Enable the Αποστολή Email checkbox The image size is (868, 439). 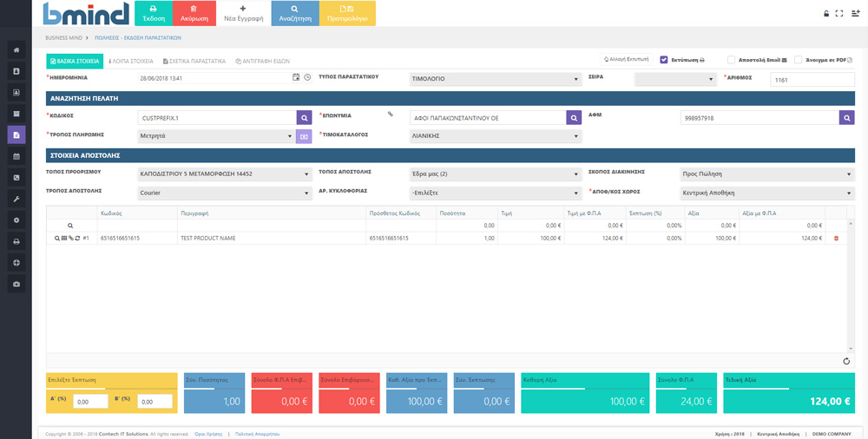pyautogui.click(x=732, y=60)
